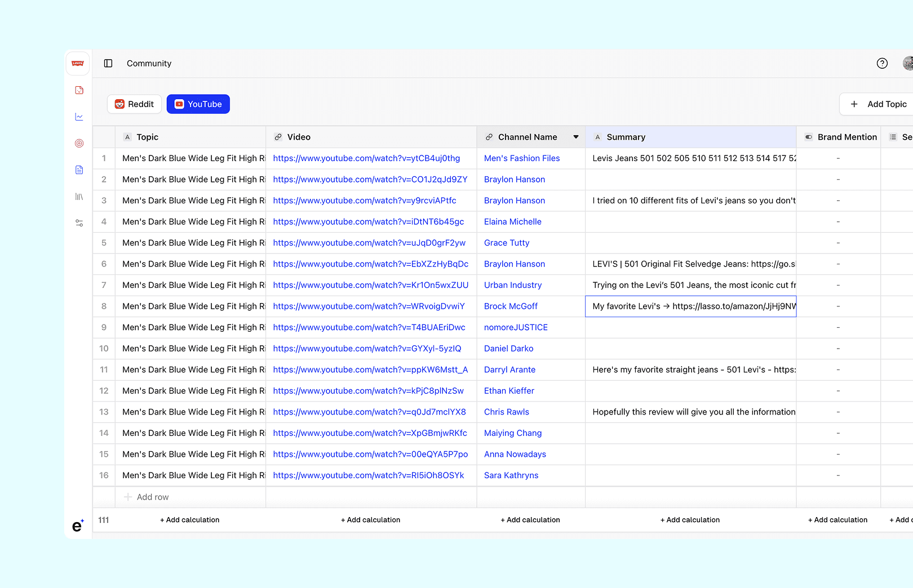Open the library books icon in sidebar
The height and width of the screenshot is (588, 913).
tap(79, 197)
